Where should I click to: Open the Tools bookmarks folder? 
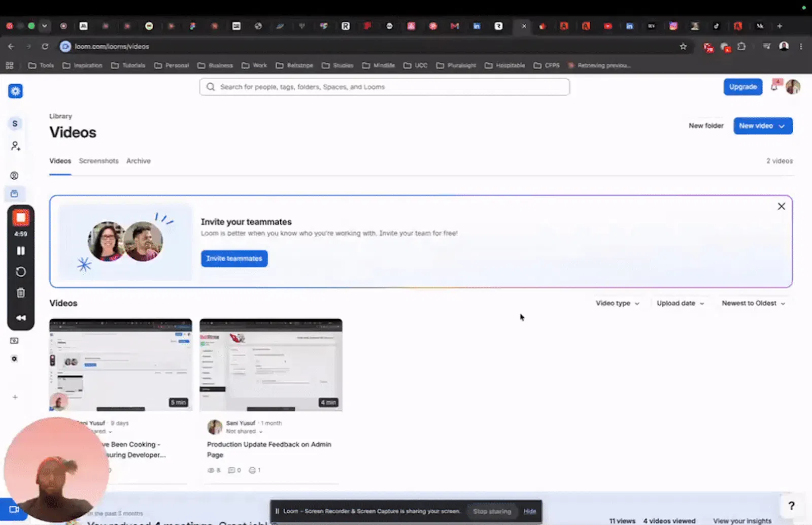pyautogui.click(x=41, y=65)
